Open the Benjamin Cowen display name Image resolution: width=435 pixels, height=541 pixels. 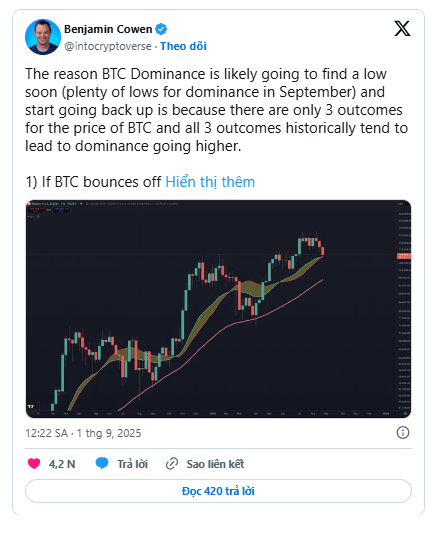(x=108, y=29)
